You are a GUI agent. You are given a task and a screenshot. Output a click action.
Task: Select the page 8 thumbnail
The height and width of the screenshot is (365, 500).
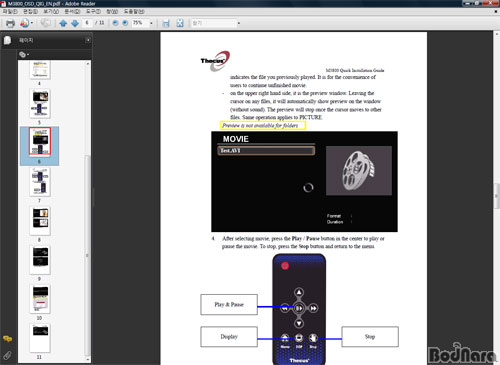(x=40, y=221)
